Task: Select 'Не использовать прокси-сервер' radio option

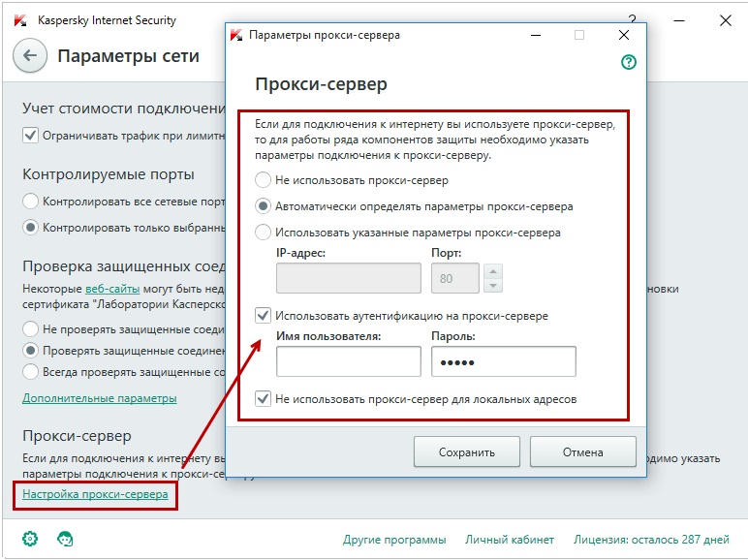Action: (x=263, y=180)
